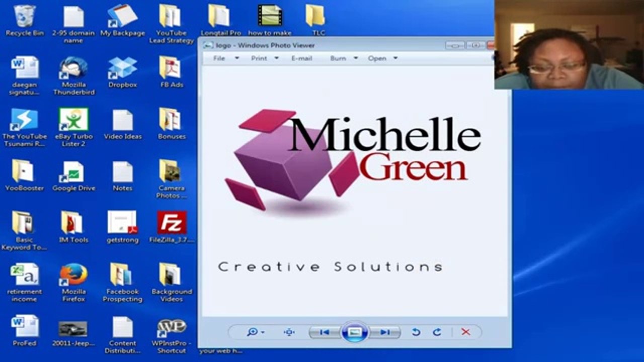Expand the Burn dropdown arrow

[x=356, y=58]
